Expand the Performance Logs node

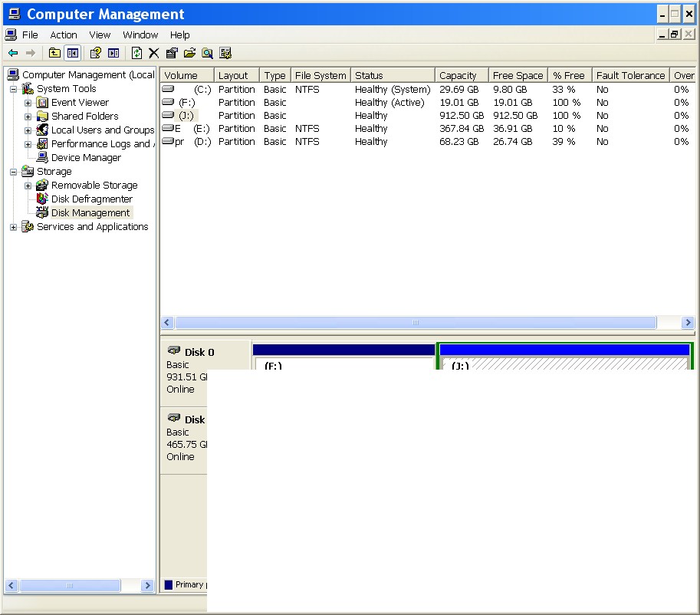[28, 145]
